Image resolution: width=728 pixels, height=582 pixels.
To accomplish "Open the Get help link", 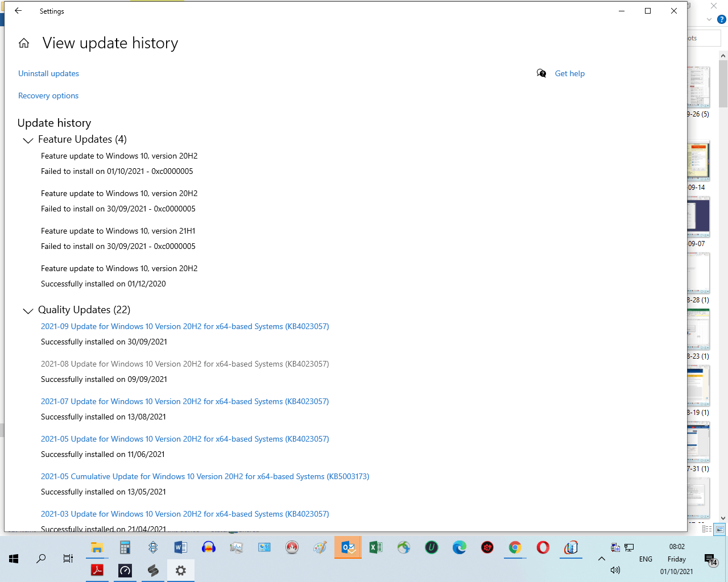I will click(x=569, y=73).
